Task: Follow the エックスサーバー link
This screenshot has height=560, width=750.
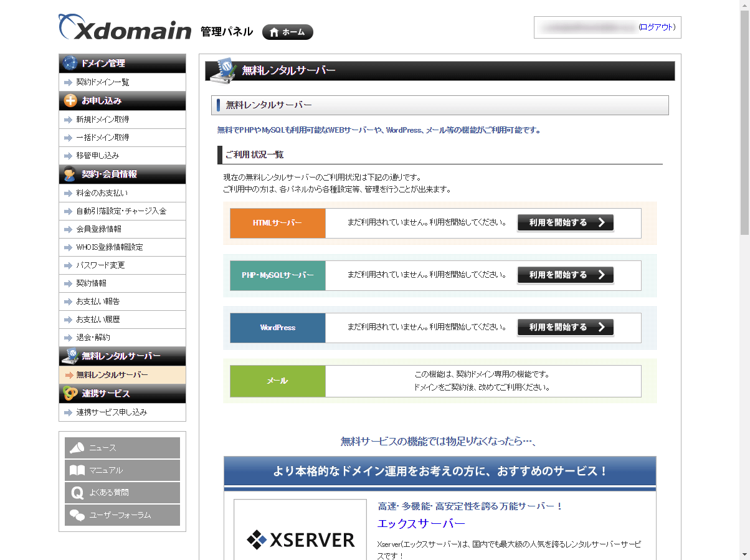Action: tap(421, 524)
